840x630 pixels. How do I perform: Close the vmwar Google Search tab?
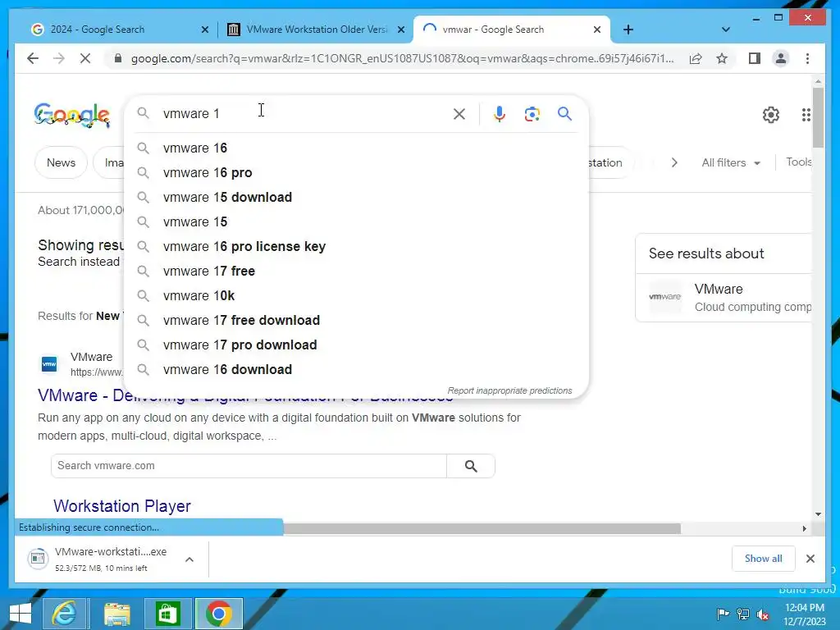[x=597, y=30]
